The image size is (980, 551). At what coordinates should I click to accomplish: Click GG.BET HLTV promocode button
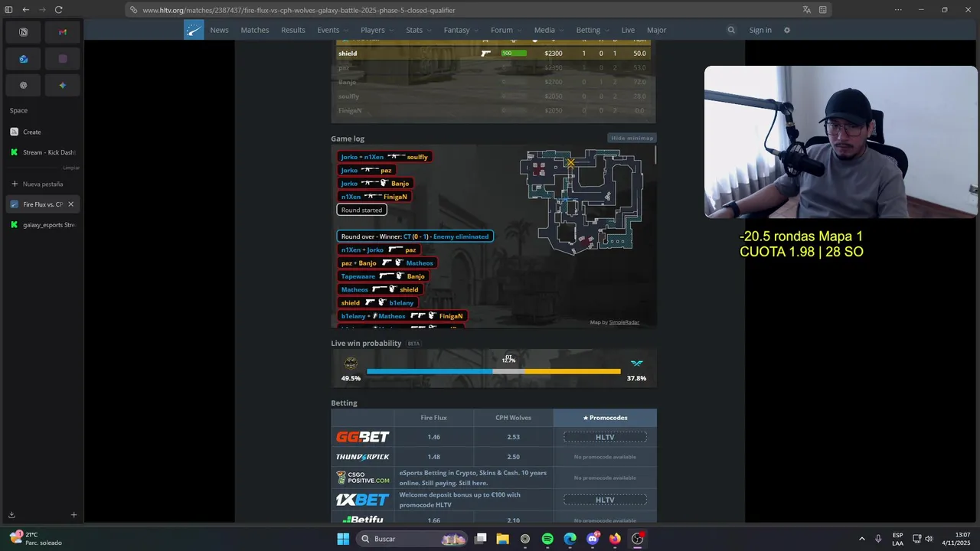tap(605, 437)
